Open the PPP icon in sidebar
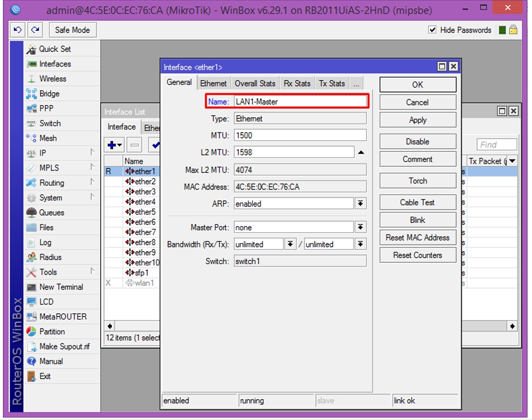Viewport: 532px width, 420px height. [31, 108]
